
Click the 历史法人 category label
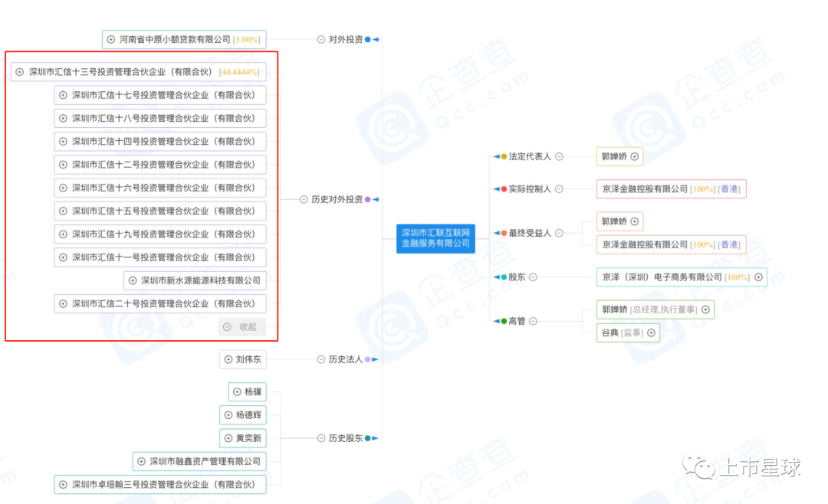[x=345, y=359]
